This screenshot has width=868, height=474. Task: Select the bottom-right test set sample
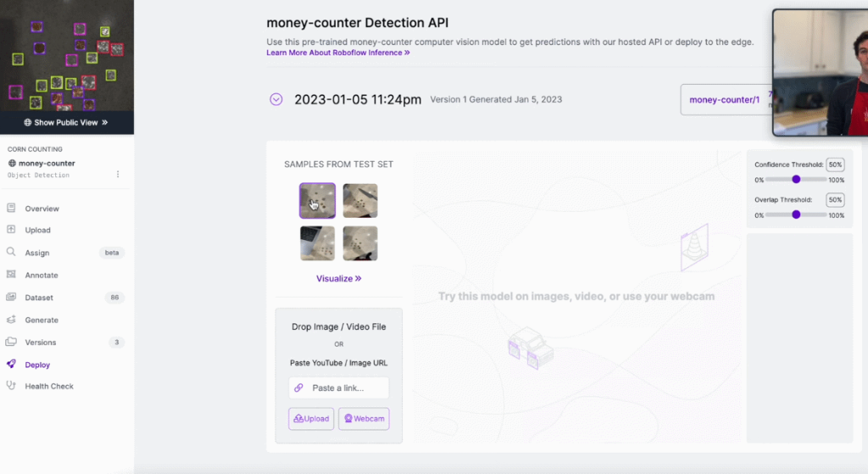360,243
